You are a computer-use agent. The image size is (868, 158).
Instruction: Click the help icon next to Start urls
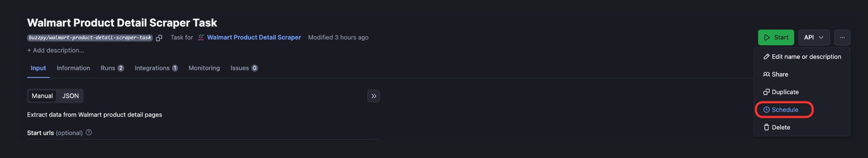pyautogui.click(x=89, y=133)
